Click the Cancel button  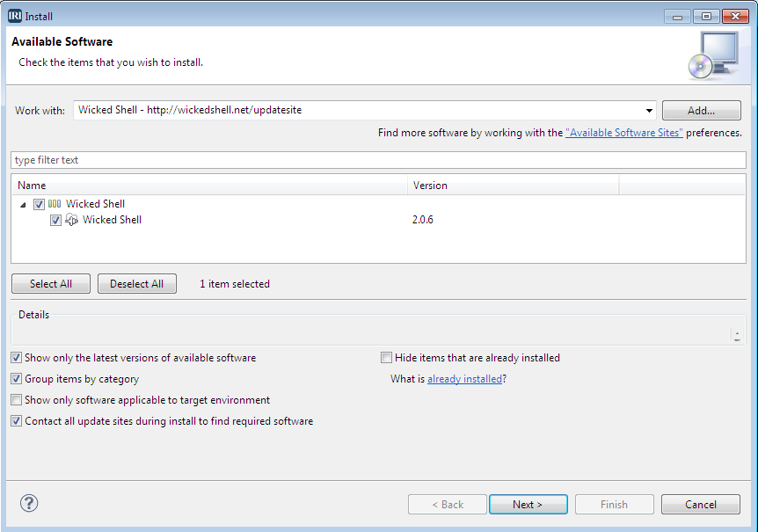[701, 505]
